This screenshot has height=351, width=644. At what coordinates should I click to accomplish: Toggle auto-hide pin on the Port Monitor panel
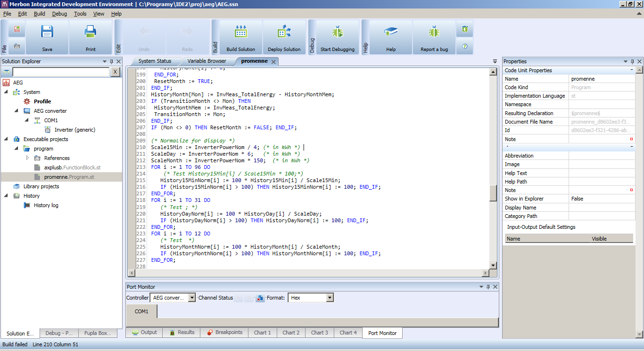489,286
